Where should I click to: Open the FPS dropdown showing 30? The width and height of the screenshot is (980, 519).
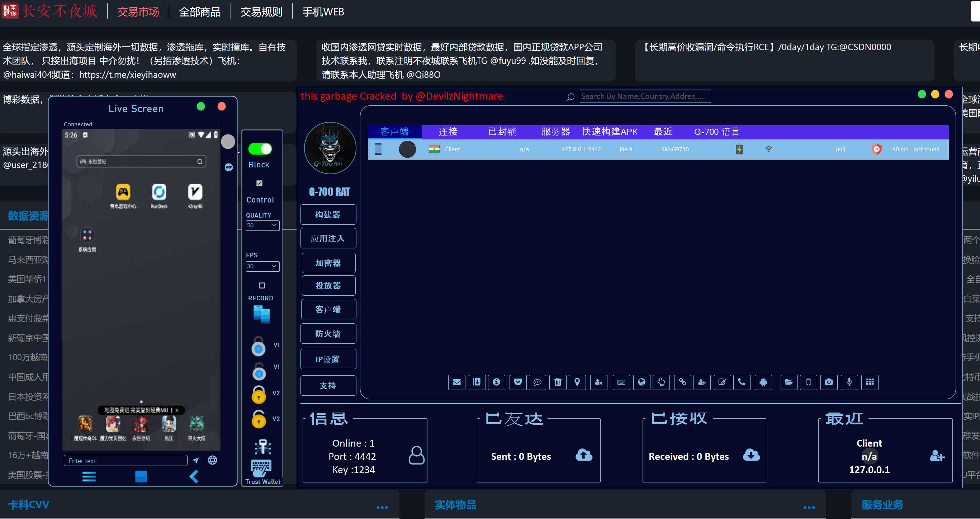coord(262,266)
